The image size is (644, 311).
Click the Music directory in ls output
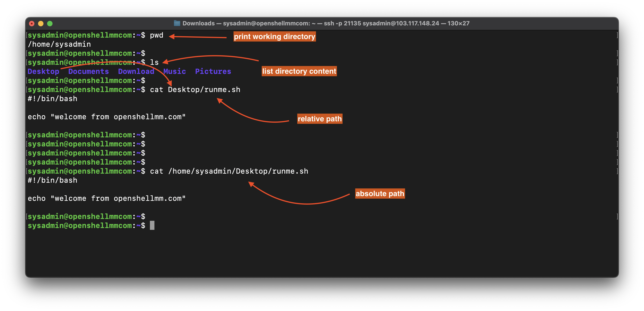(175, 72)
